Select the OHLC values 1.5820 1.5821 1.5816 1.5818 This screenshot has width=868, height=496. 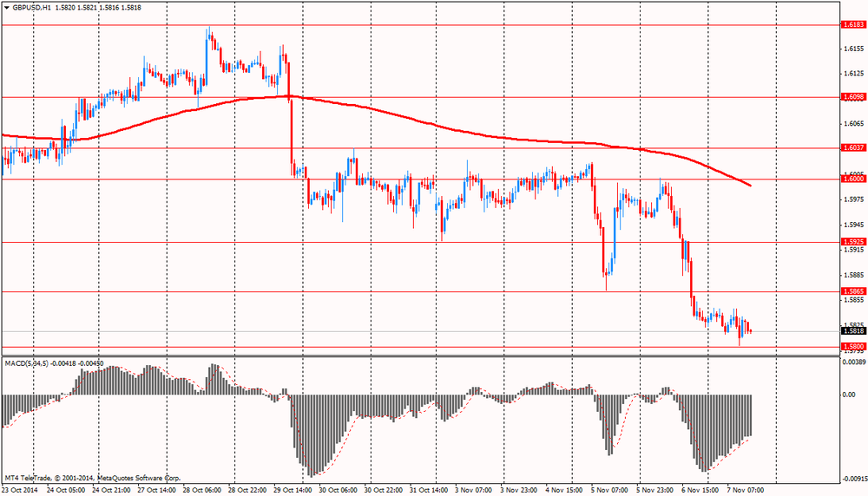pos(99,8)
